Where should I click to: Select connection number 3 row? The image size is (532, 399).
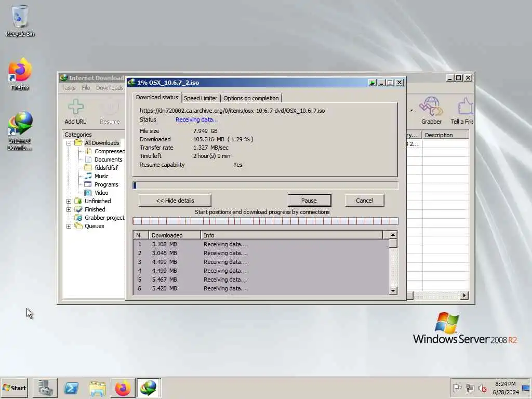click(x=261, y=262)
